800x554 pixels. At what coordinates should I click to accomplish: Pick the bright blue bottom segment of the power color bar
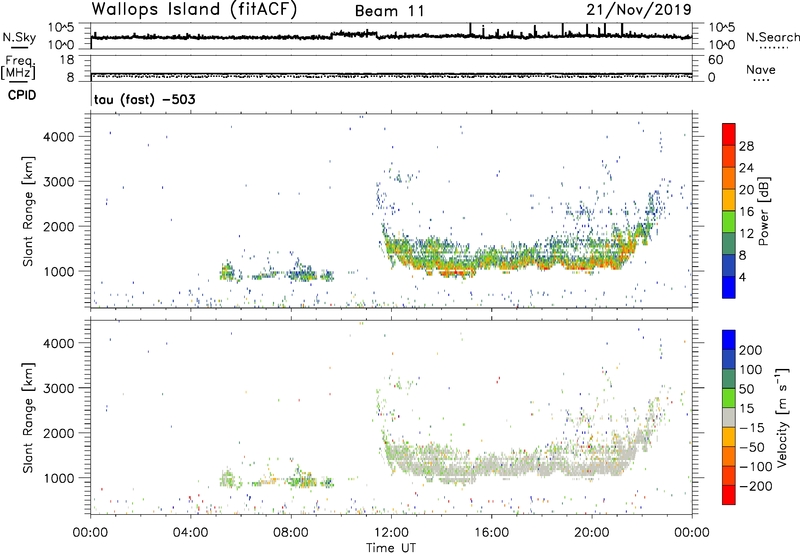click(729, 287)
